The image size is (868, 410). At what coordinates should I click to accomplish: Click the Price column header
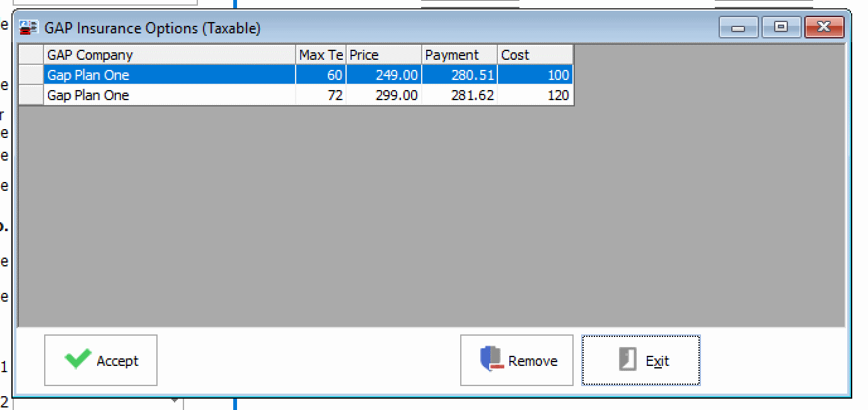[x=383, y=55]
